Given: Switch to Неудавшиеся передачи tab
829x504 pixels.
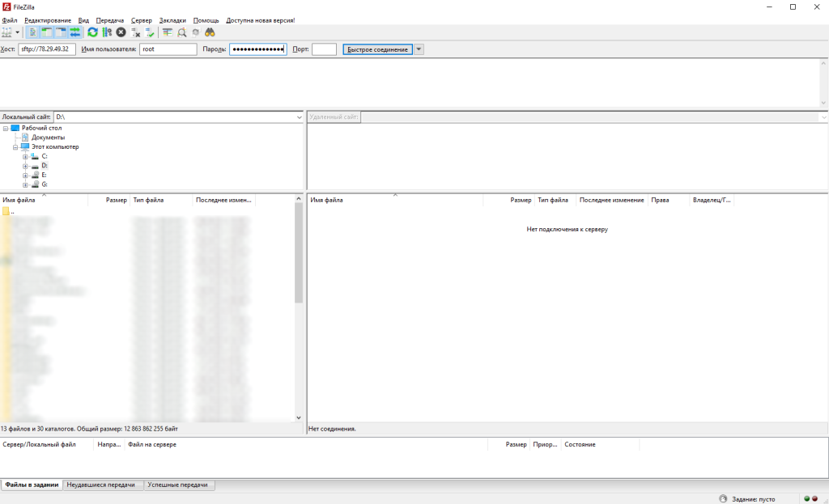Looking at the screenshot, I should 101,485.
